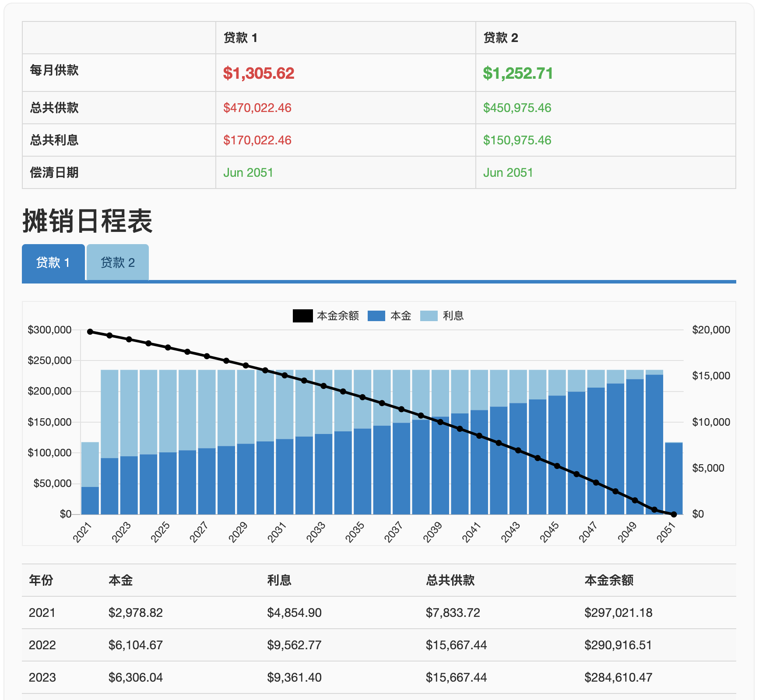Click loan 1 monthly payment $1,305.62
759x700 pixels.
(x=258, y=73)
